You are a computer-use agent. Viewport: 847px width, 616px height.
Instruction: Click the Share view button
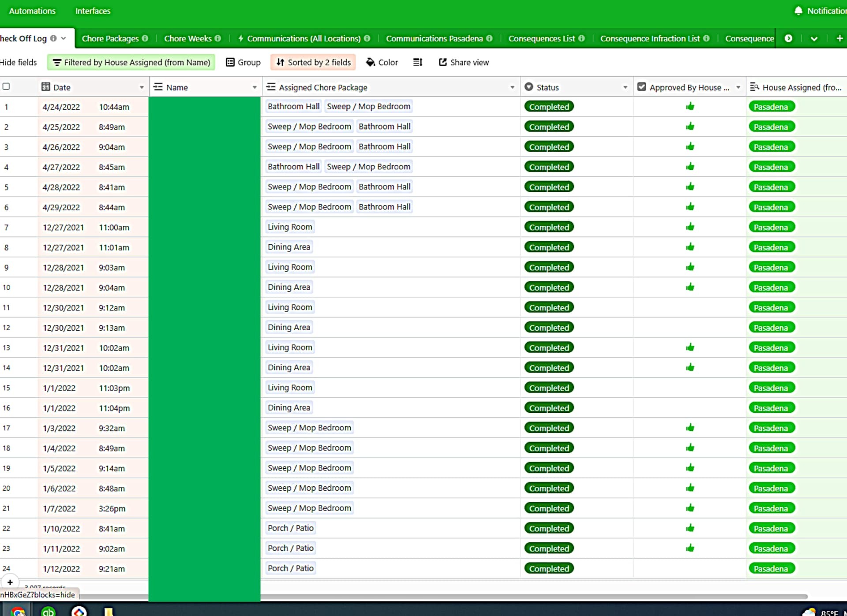[464, 62]
